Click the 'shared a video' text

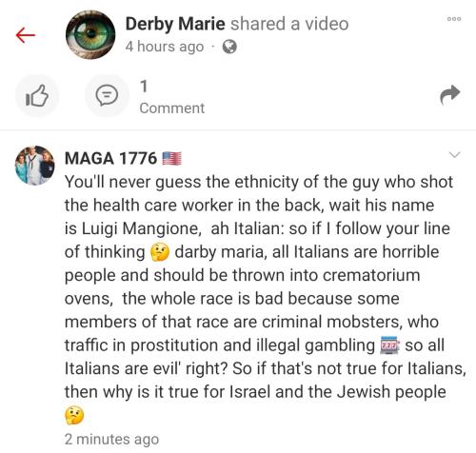(289, 24)
